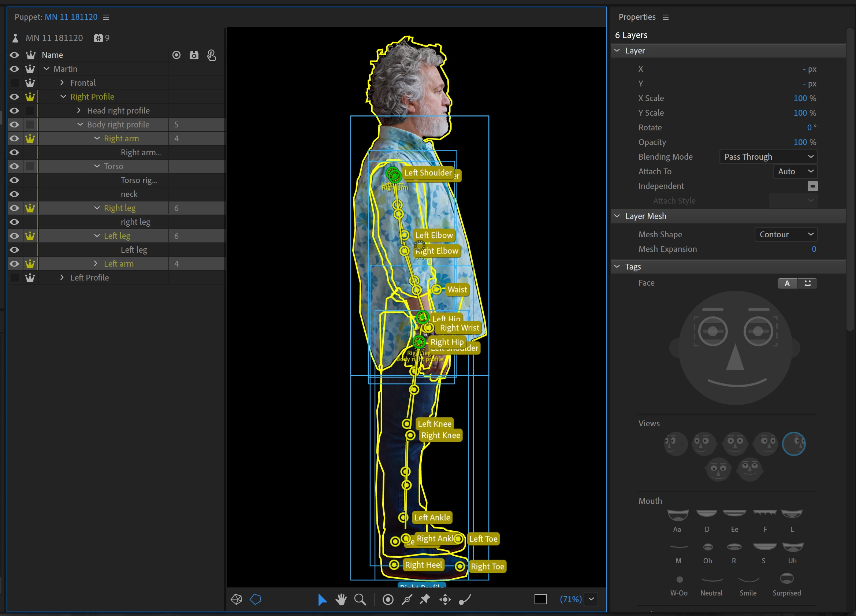Select the Left arm layer row
The image size is (856, 616).
(x=119, y=263)
